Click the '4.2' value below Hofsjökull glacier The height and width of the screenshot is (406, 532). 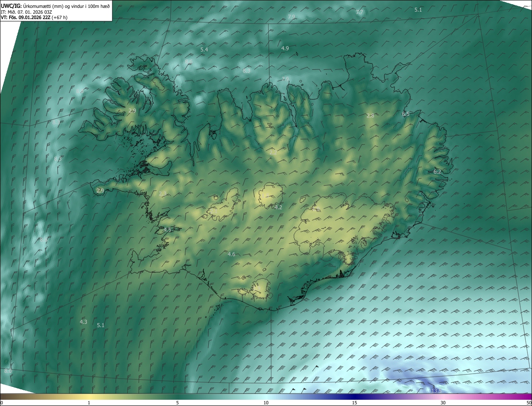[278, 207]
